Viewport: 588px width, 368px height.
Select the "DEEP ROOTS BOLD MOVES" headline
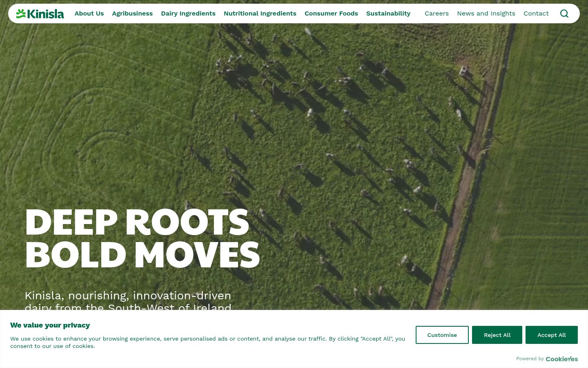coord(142,238)
